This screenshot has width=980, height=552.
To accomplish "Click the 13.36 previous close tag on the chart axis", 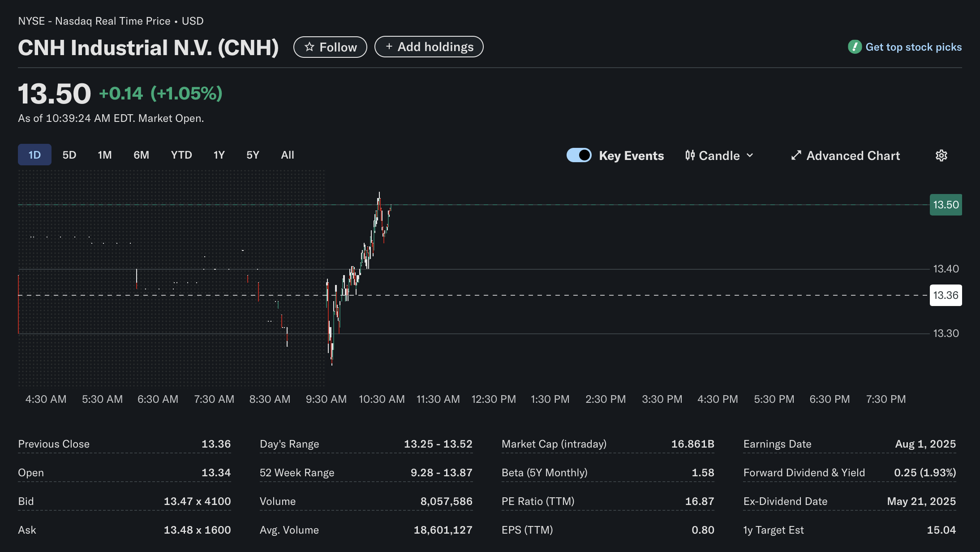I will click(946, 295).
